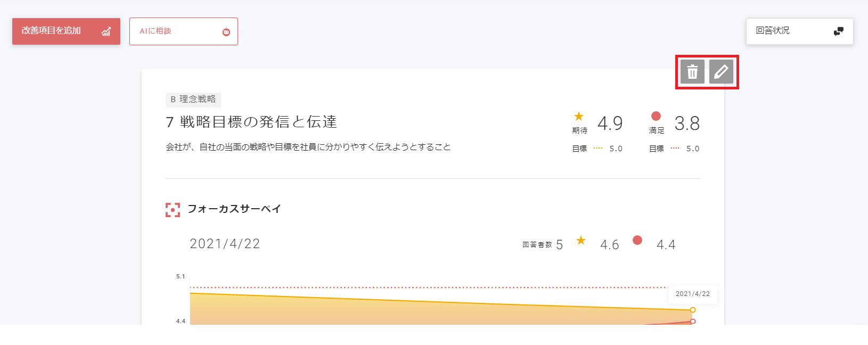The width and height of the screenshot is (868, 345).
Task: Select the B 理念戦略 category tag
Action: tap(193, 100)
